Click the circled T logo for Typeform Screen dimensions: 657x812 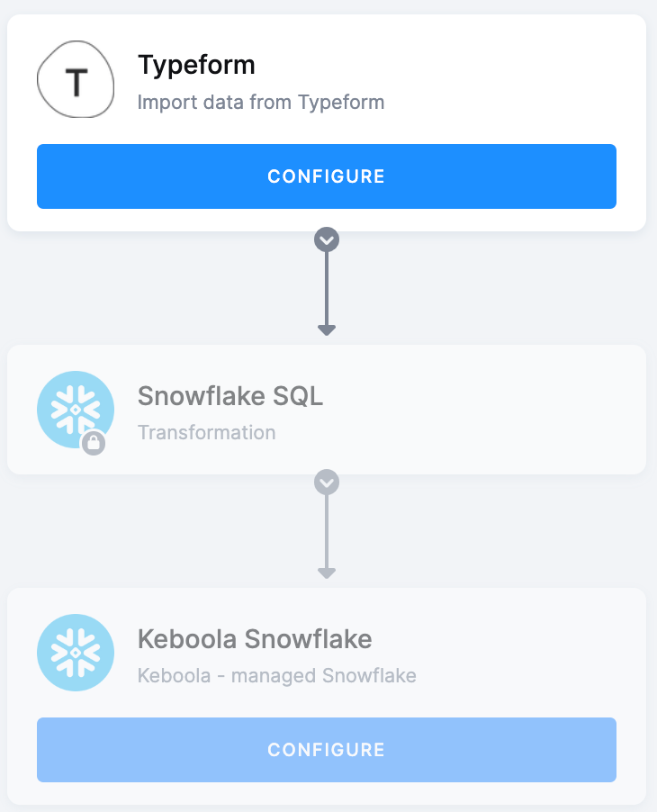[76, 79]
